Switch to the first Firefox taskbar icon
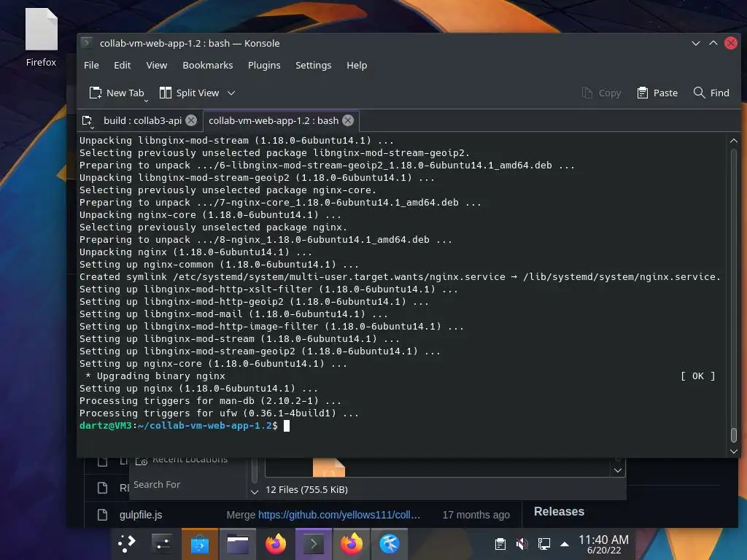The width and height of the screenshot is (747, 560). (276, 544)
